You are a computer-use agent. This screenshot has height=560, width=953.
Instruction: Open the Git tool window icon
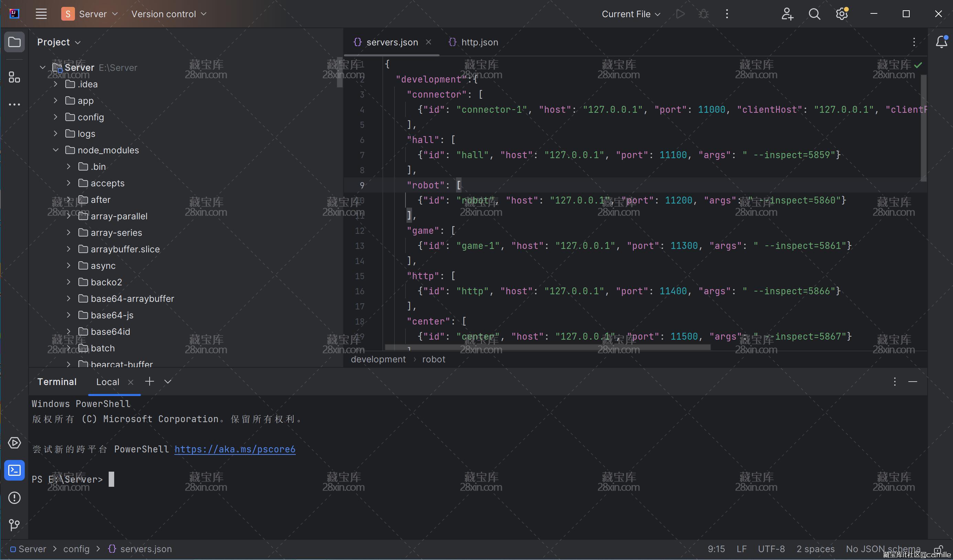[x=14, y=525]
